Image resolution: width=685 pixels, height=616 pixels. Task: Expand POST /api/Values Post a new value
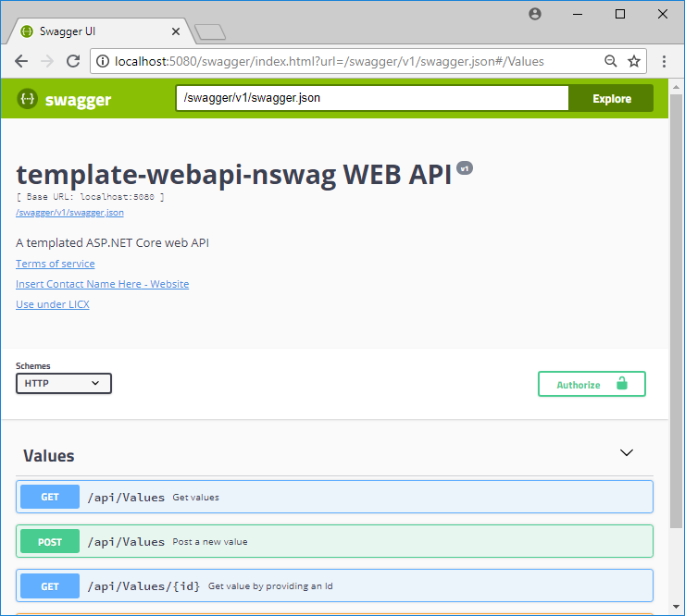pos(335,541)
